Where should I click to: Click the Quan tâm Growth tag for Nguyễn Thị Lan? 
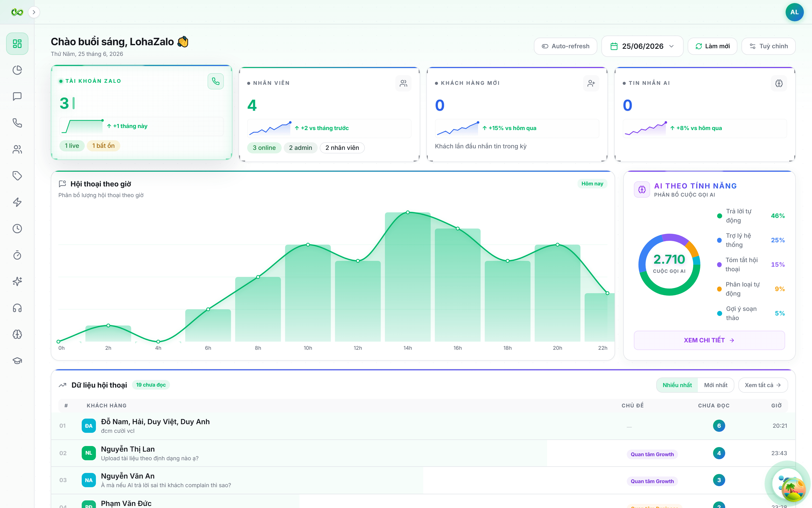coord(652,455)
